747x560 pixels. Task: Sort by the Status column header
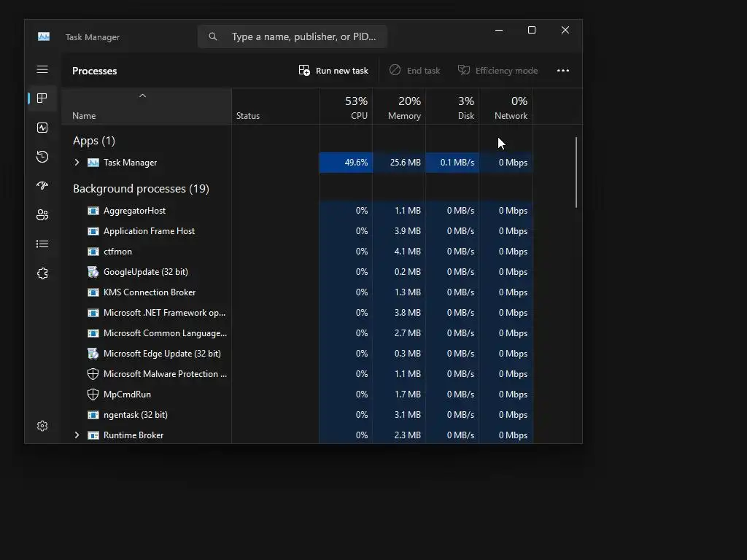[275, 106]
